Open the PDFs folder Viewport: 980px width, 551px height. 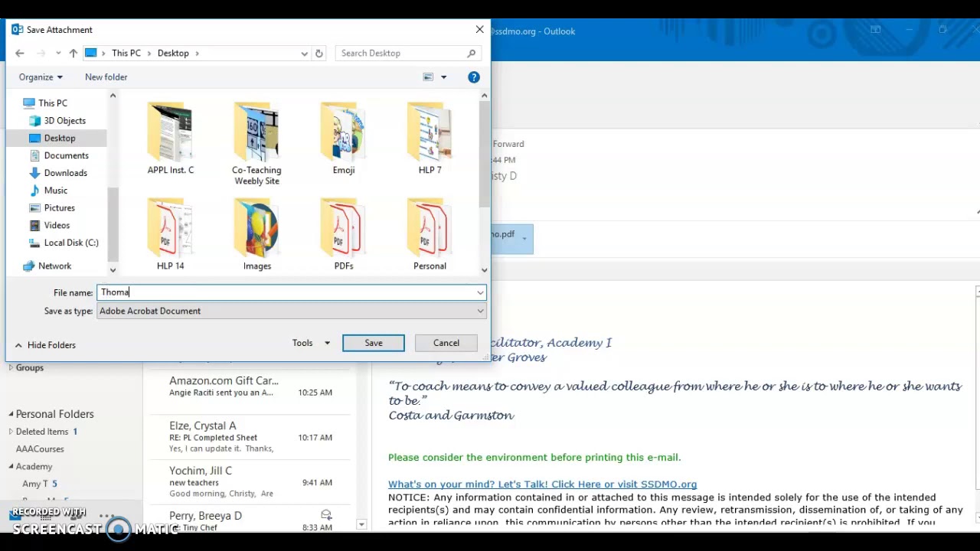pyautogui.click(x=344, y=234)
